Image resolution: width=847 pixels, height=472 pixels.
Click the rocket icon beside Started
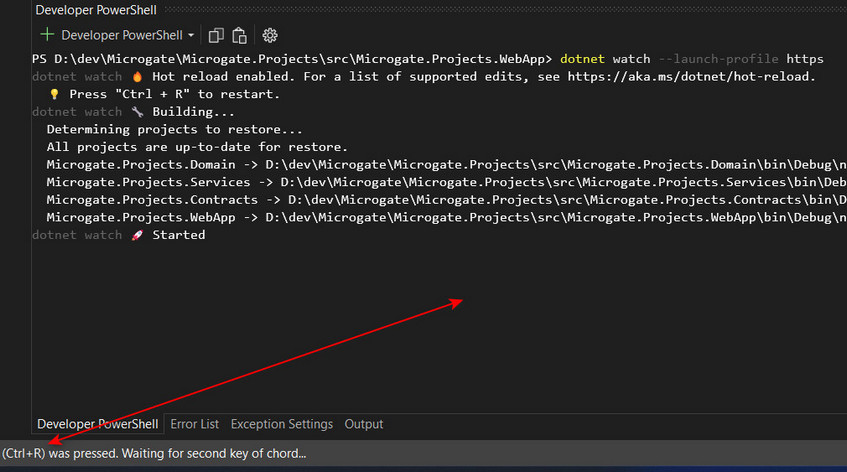point(138,235)
